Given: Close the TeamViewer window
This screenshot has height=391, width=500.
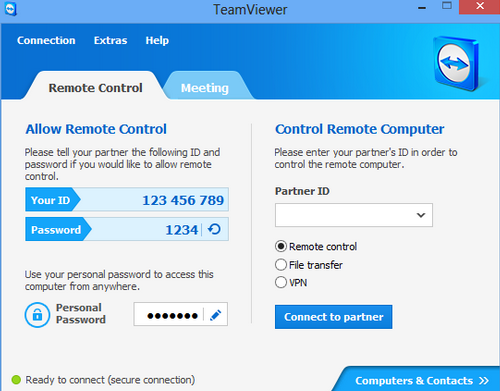Looking at the screenshot, I should pos(480,6).
